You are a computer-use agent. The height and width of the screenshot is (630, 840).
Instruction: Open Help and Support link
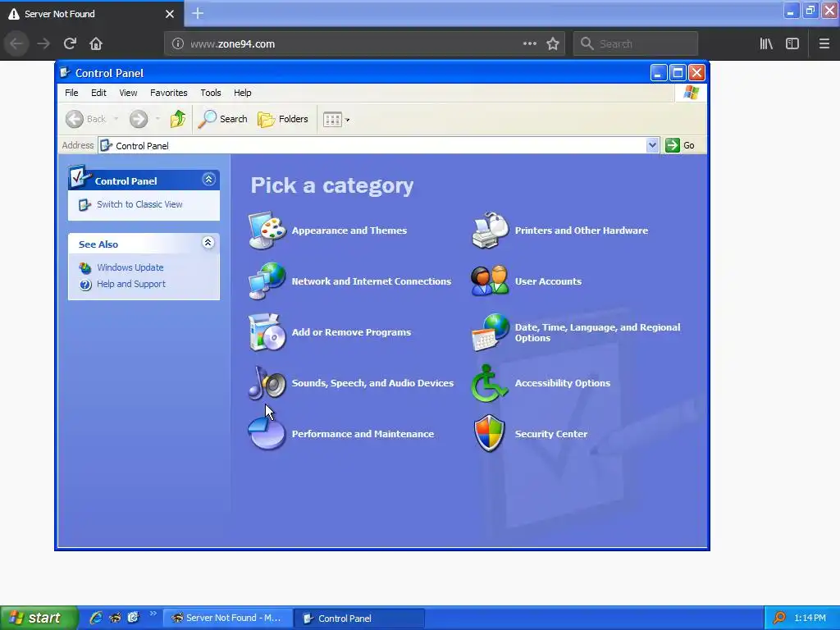[x=131, y=284]
